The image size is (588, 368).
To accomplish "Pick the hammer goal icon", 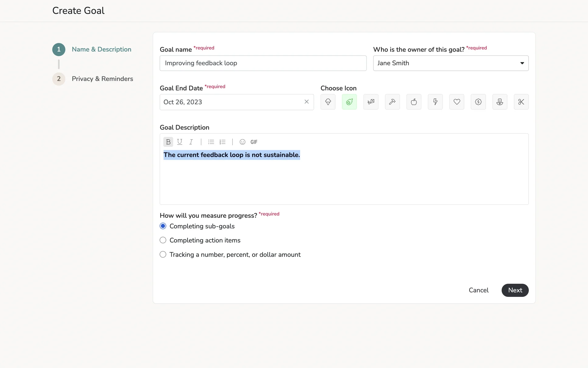I will [x=392, y=102].
